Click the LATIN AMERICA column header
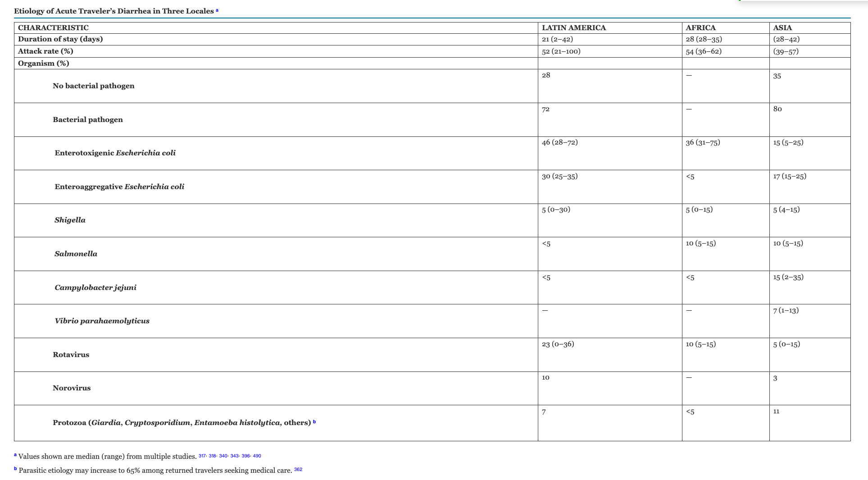 pos(573,28)
